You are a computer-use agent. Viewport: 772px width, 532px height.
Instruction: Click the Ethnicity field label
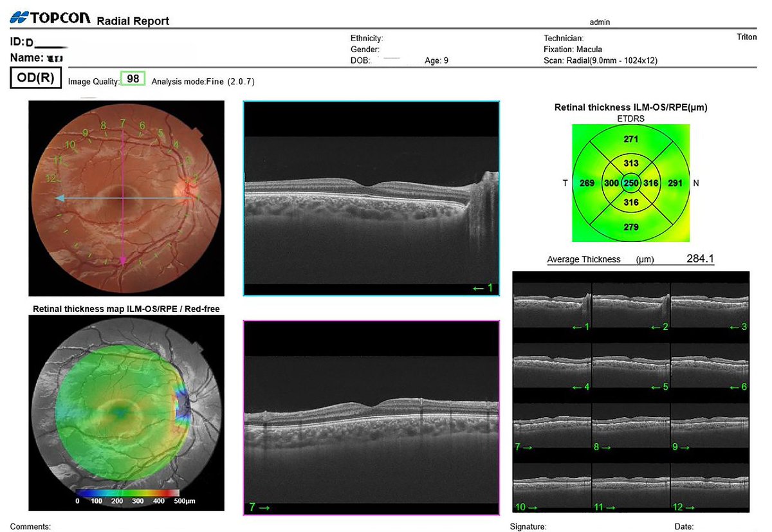click(x=367, y=39)
